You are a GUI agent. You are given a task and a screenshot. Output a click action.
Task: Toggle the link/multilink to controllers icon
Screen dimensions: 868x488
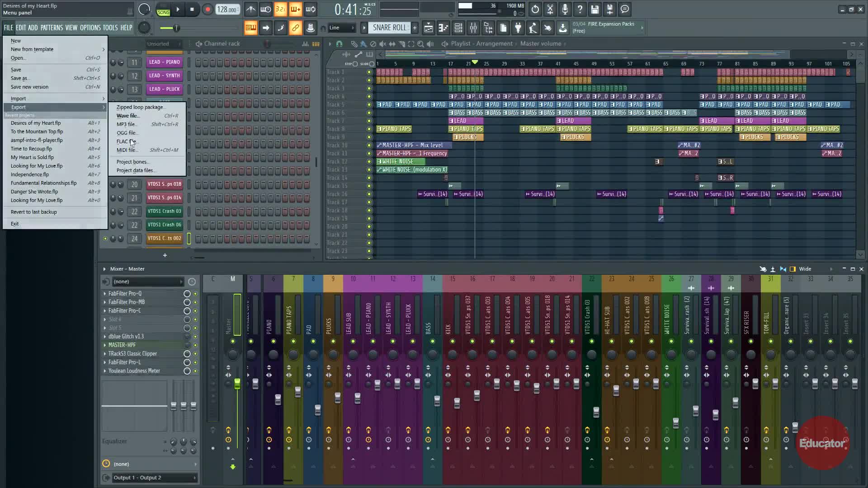click(295, 28)
